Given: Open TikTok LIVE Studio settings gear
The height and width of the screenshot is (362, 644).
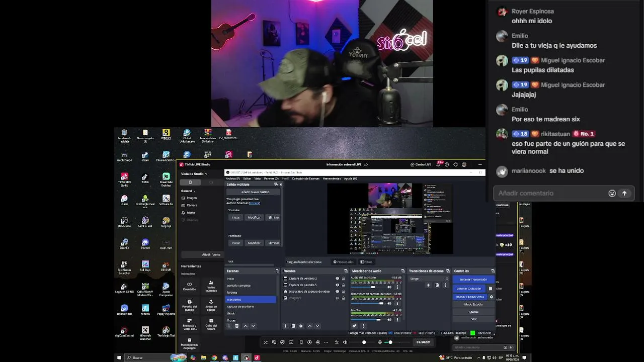Looking at the screenshot, I should coord(455,164).
